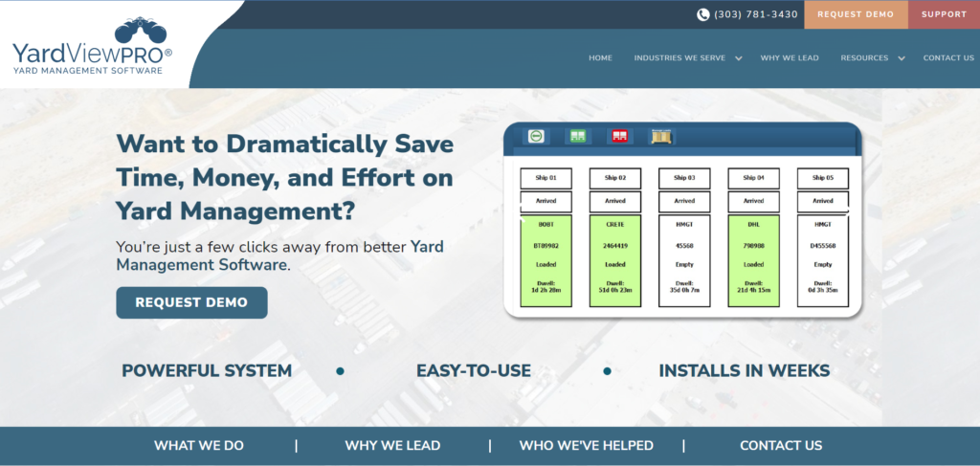Expand the Industries We Serve dropdown arrow
This screenshot has width=980, height=466.
(x=739, y=58)
